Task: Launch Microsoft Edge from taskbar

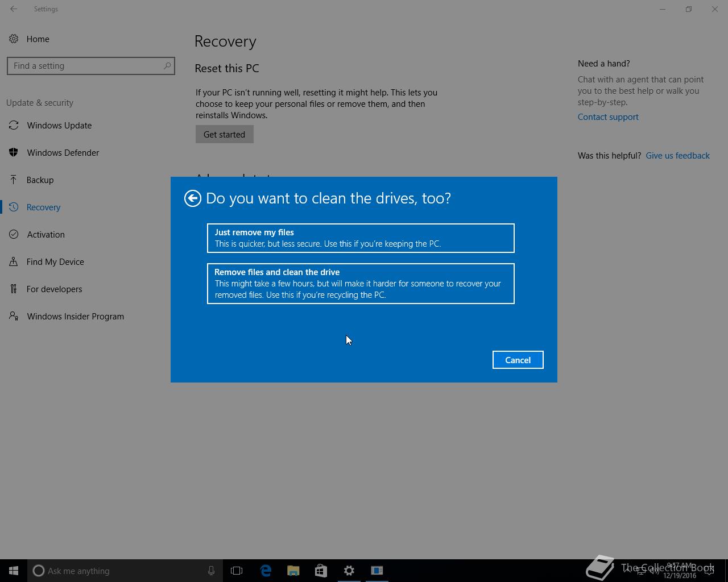Action: [x=266, y=571]
